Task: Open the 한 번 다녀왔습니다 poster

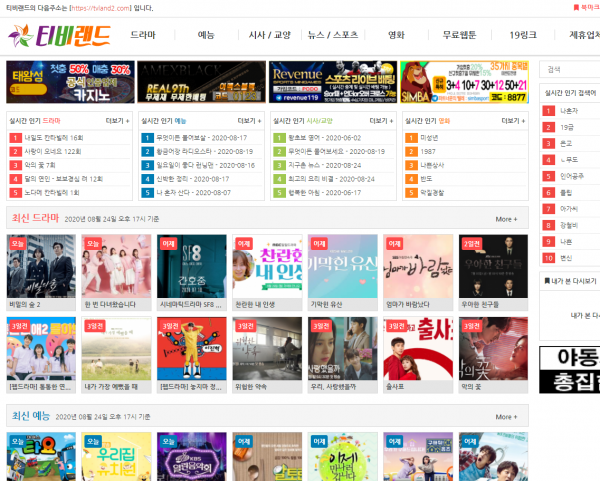Action: click(116, 266)
